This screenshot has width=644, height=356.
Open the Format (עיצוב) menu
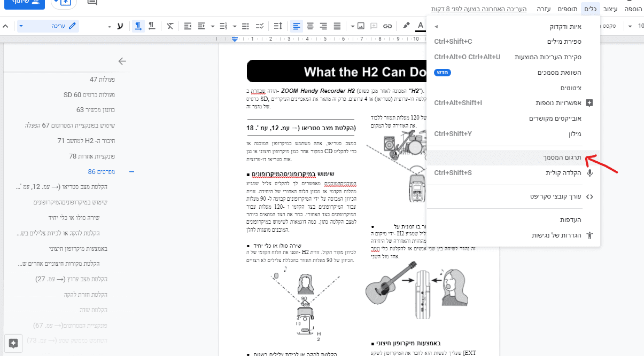click(x=610, y=9)
